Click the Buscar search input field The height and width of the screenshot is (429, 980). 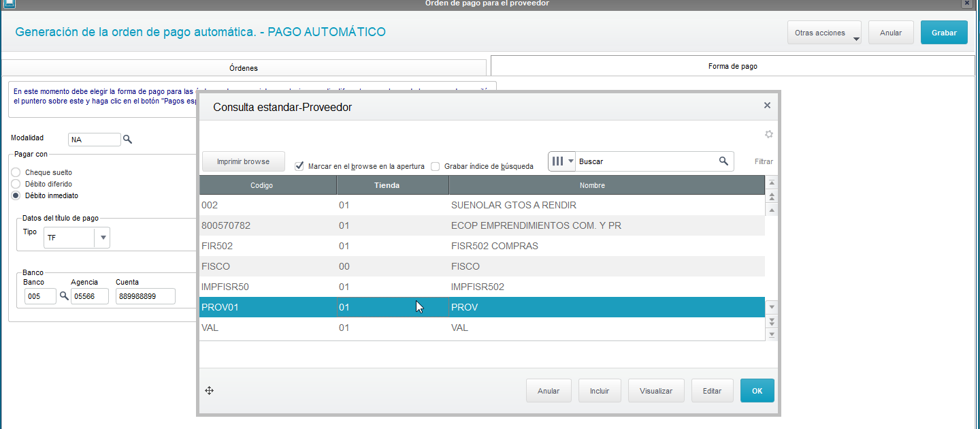click(x=647, y=161)
